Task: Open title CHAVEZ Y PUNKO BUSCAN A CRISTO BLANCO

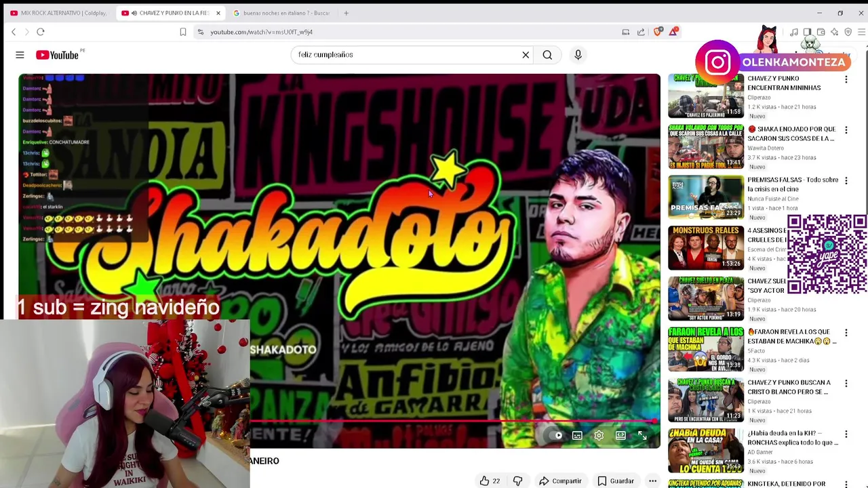Action: coord(789,387)
